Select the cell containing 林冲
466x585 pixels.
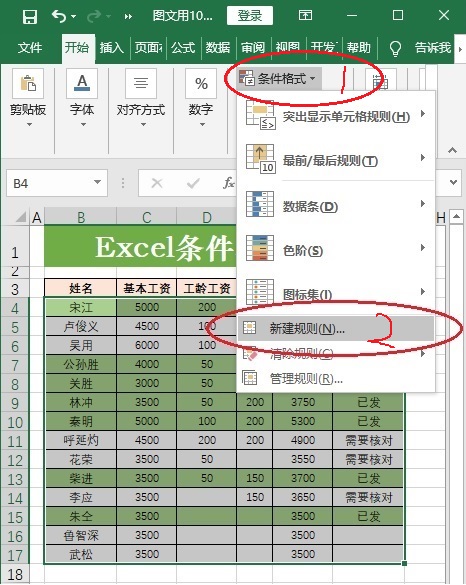(81, 402)
